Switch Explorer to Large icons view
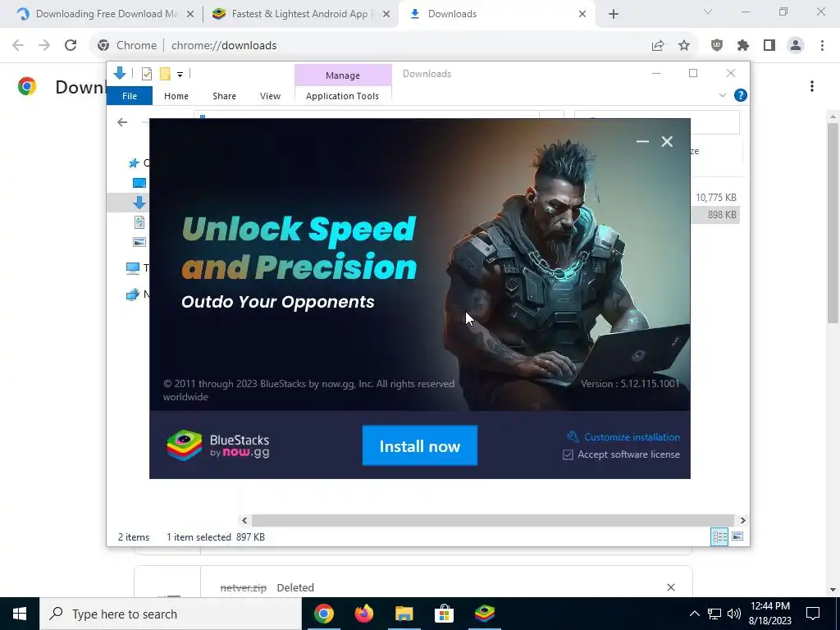The height and width of the screenshot is (630, 840). pos(737,536)
